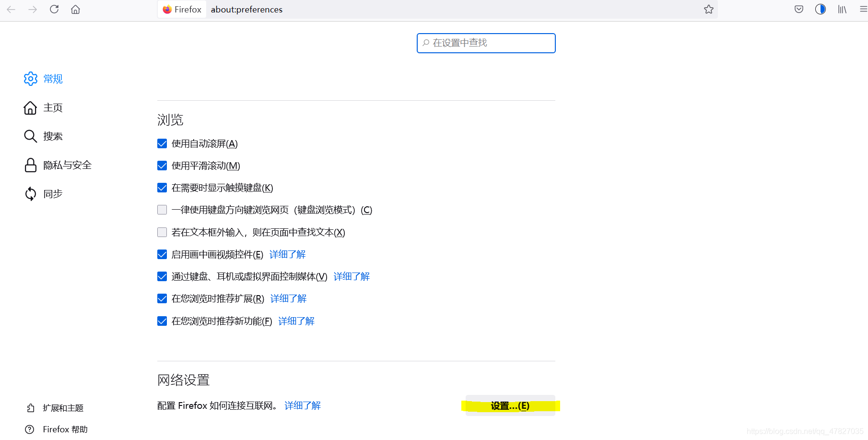Open Firefox 帮助 from the sidebar
868x440 pixels.
point(65,429)
